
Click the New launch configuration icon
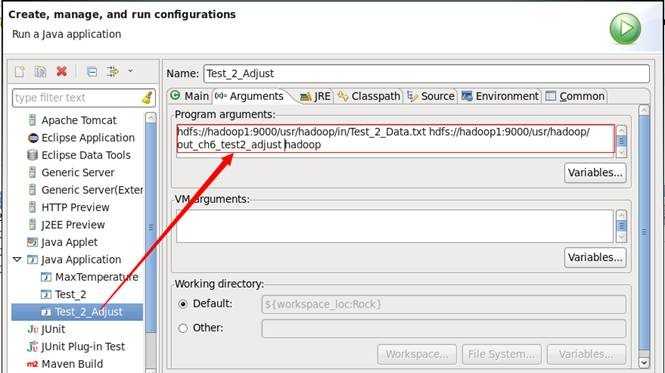tap(20, 72)
